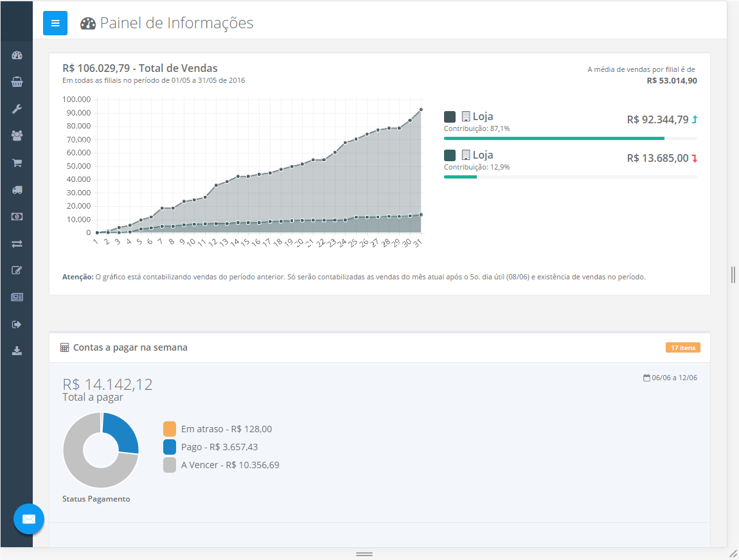Open the exchange arrows sidebar icon
Image resolution: width=739 pixels, height=560 pixels.
[17, 243]
